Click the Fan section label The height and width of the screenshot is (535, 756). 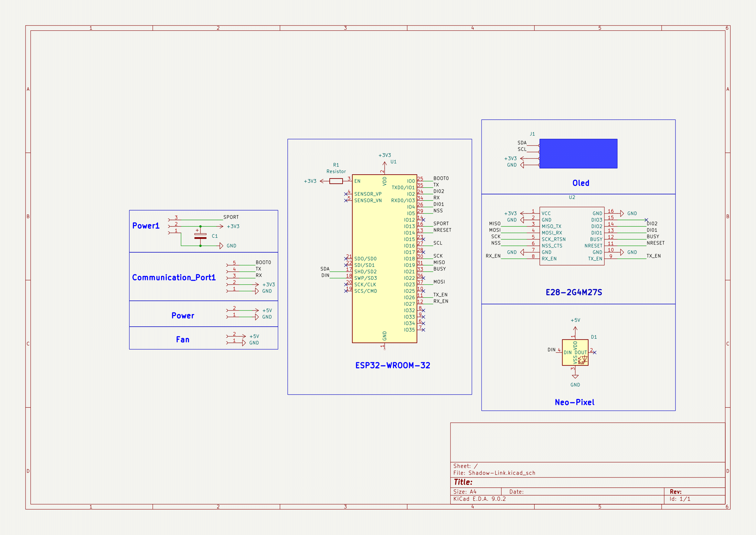click(x=182, y=339)
